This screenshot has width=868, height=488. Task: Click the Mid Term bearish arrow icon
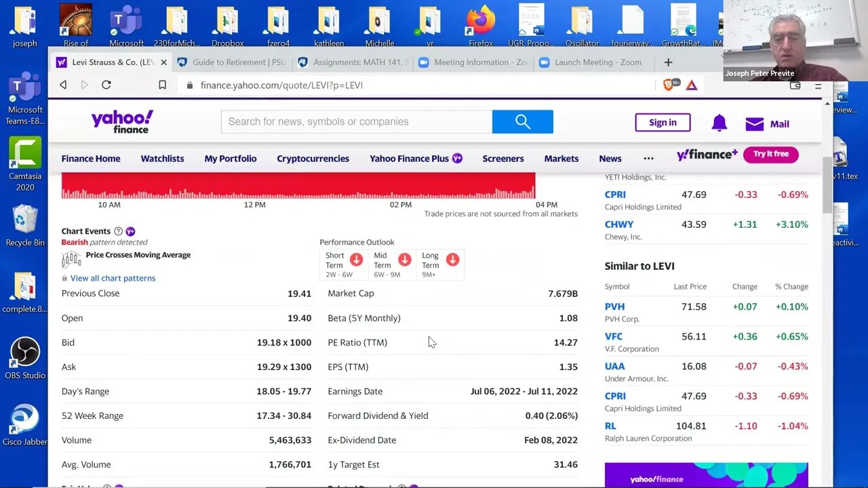405,260
